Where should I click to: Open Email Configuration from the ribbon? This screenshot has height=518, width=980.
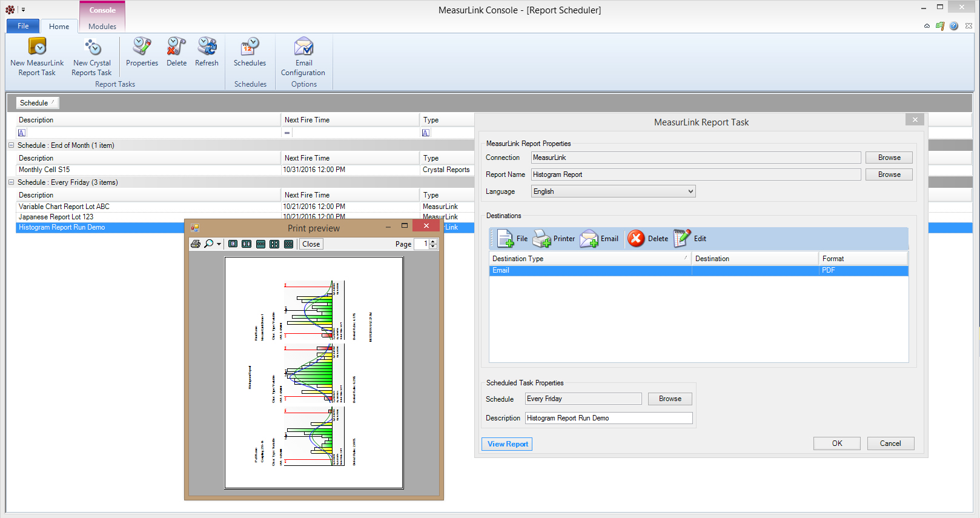coord(303,47)
